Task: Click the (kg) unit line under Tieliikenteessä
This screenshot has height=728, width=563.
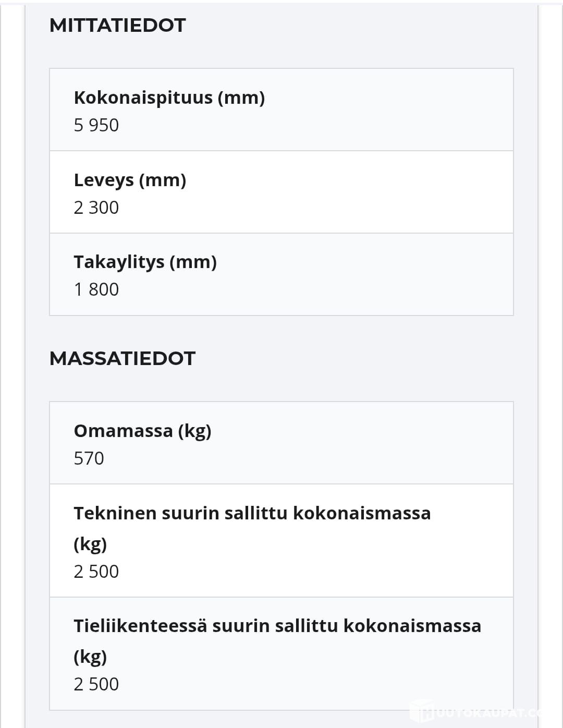Action: (90, 657)
